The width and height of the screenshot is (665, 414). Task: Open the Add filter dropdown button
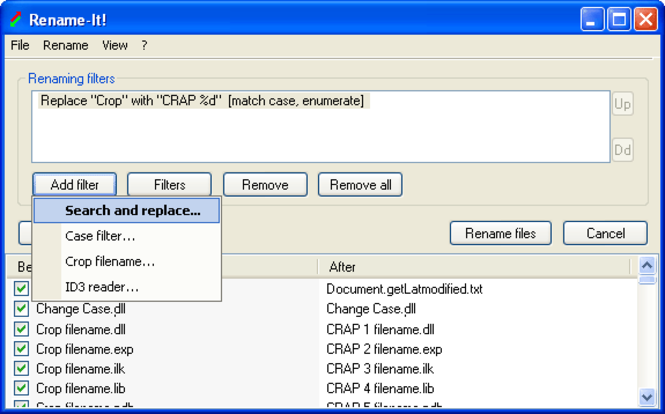[74, 185]
